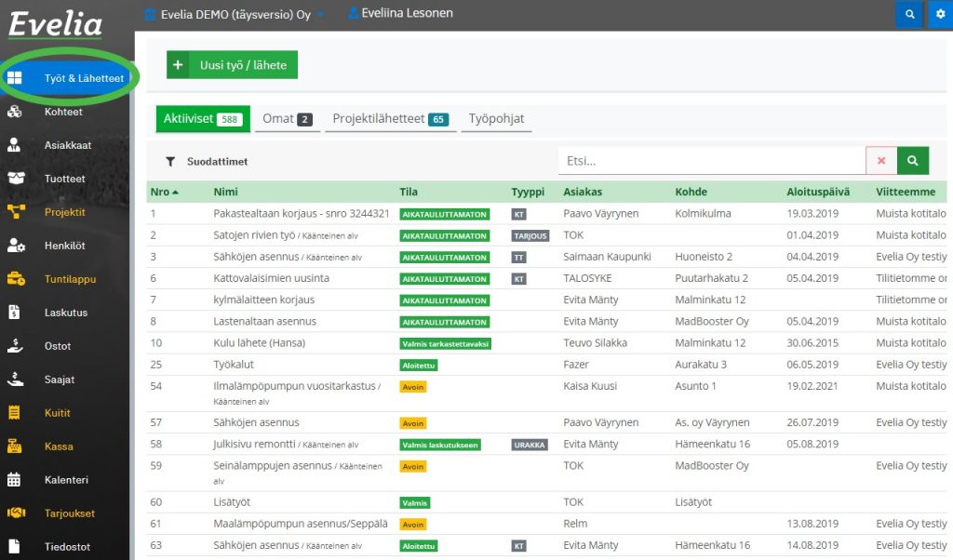Open job Lastenaltaan asennus
The width and height of the screenshot is (953, 560).
(x=264, y=321)
